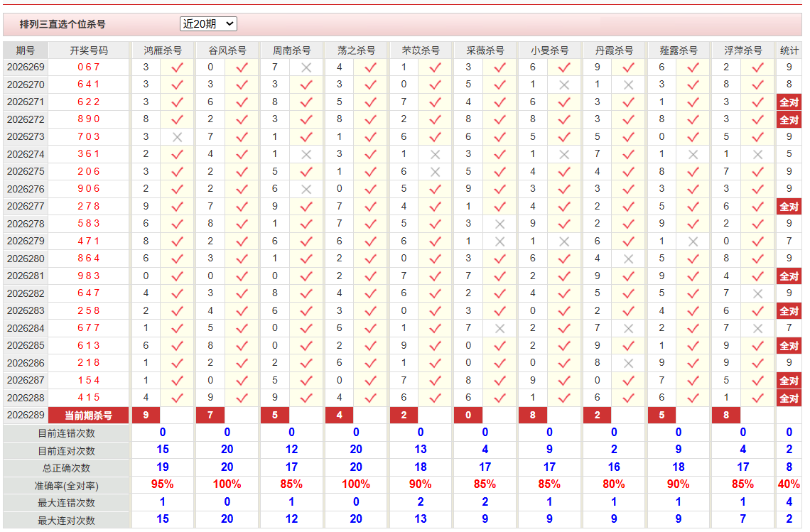Select the checkmark for 荡之杀号 in row 2026277
This screenshot has height=532, width=810.
[370, 207]
